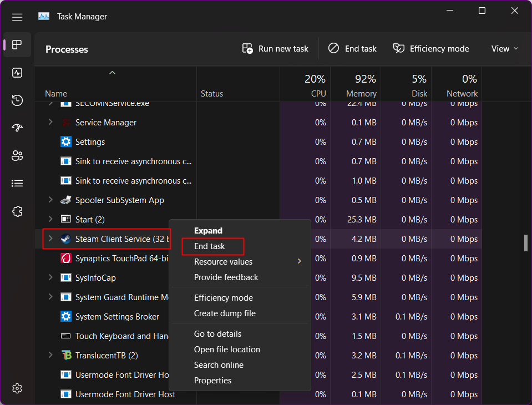The width and height of the screenshot is (532, 405).
Task: Choose End task from context menu
Action: 210,246
